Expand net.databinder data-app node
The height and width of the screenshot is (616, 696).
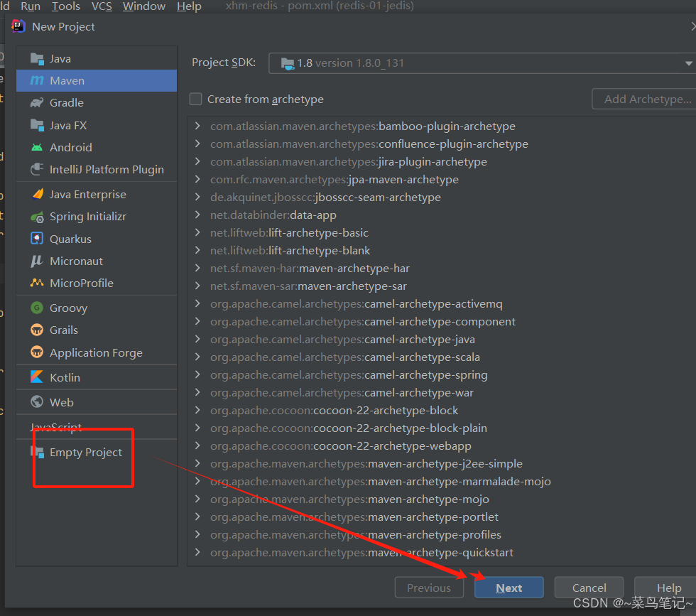197,215
